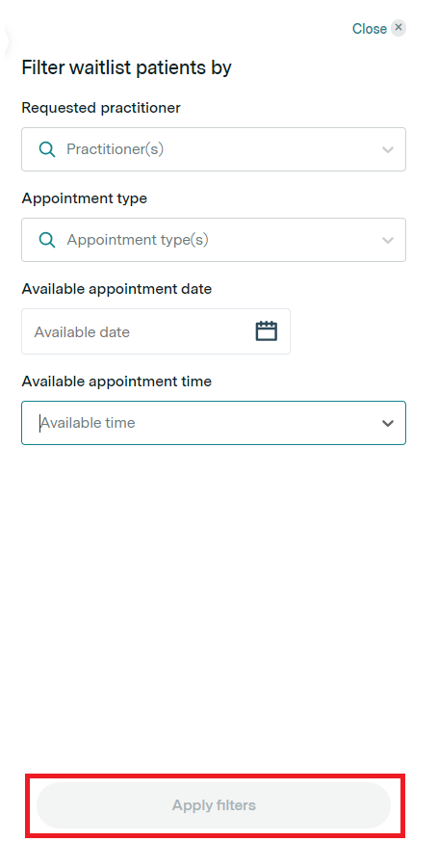The width and height of the screenshot is (438, 868).
Task: Focus the Appointment type(s) search input
Action: pos(214,240)
